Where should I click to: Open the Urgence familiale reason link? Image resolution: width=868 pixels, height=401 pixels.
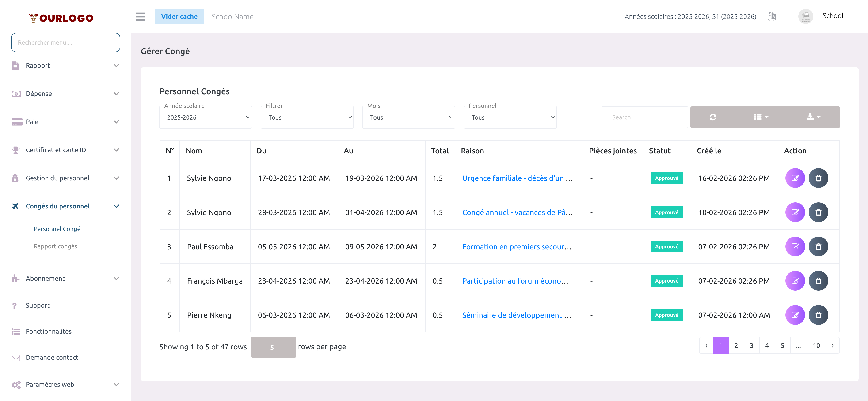click(517, 178)
